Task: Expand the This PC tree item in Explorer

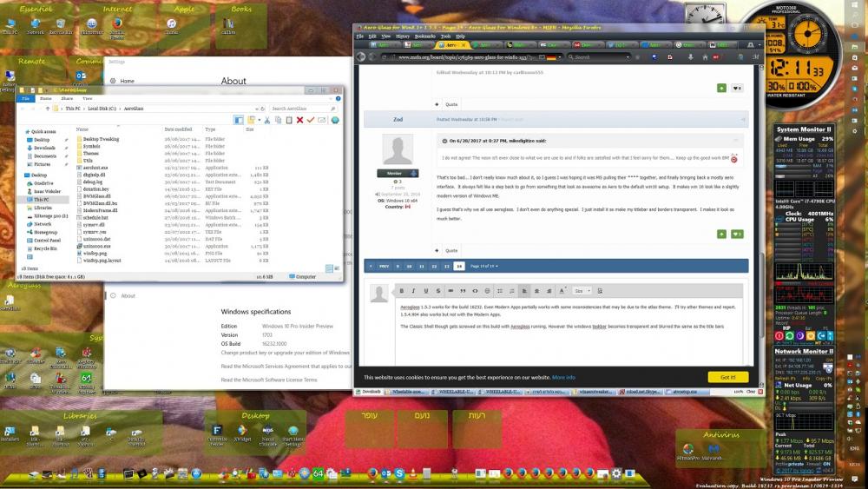Action: tap(27, 199)
